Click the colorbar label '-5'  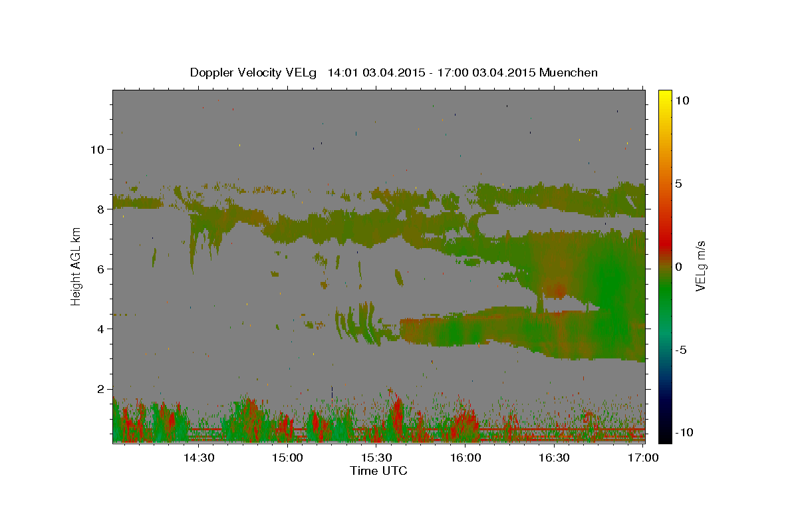(680, 349)
